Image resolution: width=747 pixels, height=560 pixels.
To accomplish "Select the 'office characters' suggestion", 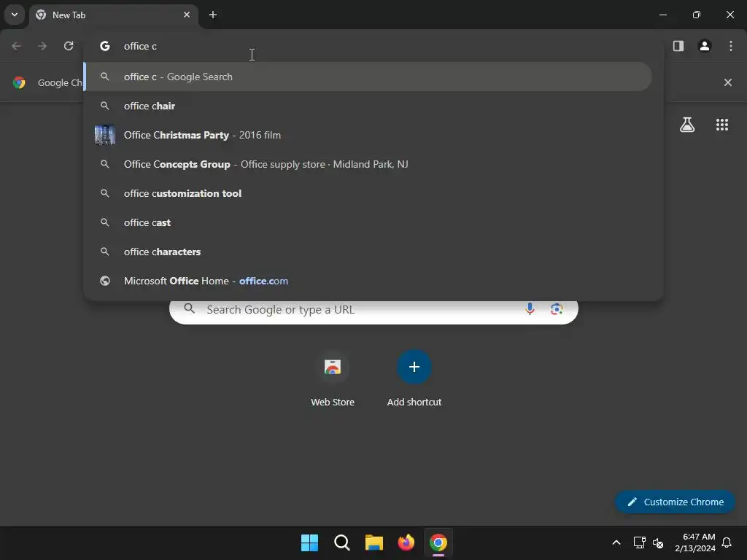I will [368, 252].
